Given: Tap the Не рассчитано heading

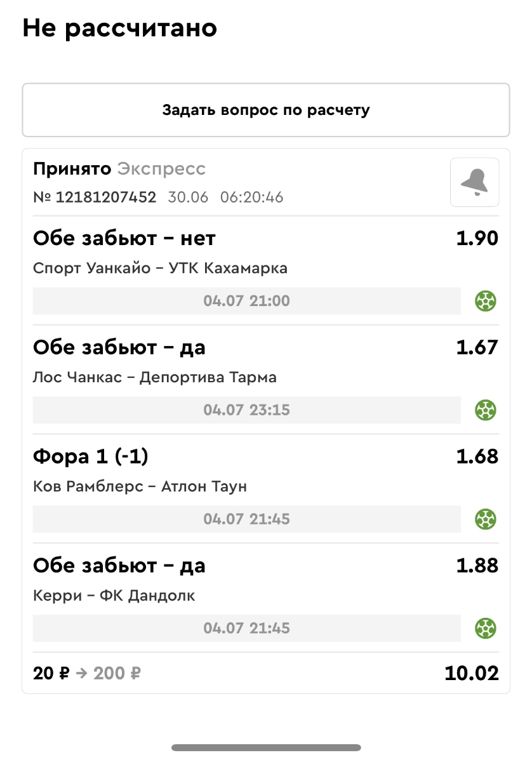Looking at the screenshot, I should [119, 29].
